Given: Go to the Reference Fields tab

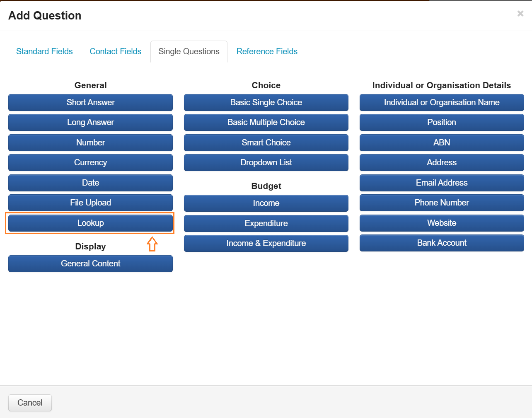Looking at the screenshot, I should click(267, 51).
